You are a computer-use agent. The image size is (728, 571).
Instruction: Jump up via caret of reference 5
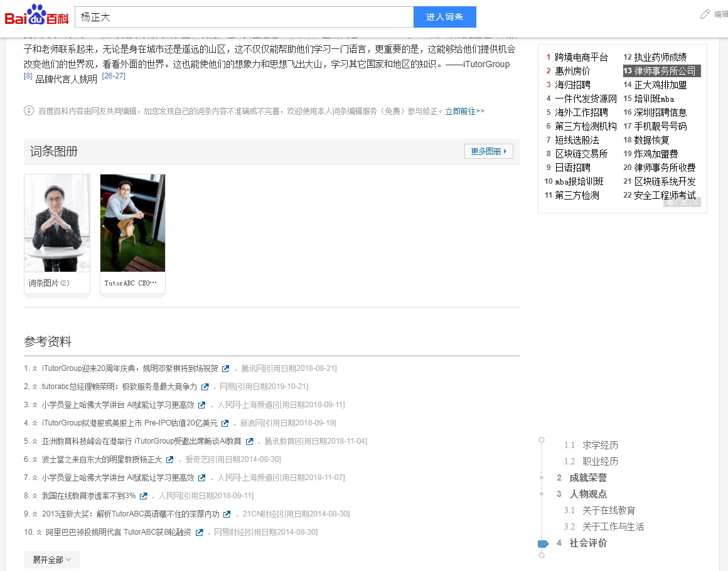click(x=35, y=441)
